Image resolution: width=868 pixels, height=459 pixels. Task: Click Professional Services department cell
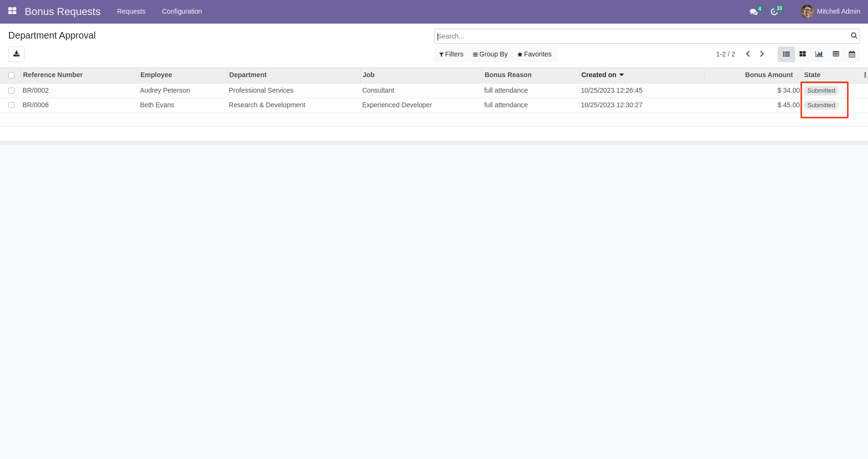coord(261,90)
